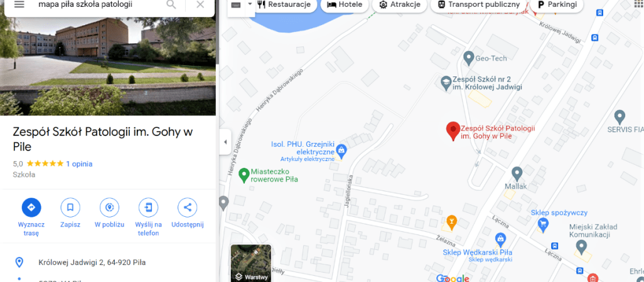Filter by Transport publiczny

click(478, 5)
